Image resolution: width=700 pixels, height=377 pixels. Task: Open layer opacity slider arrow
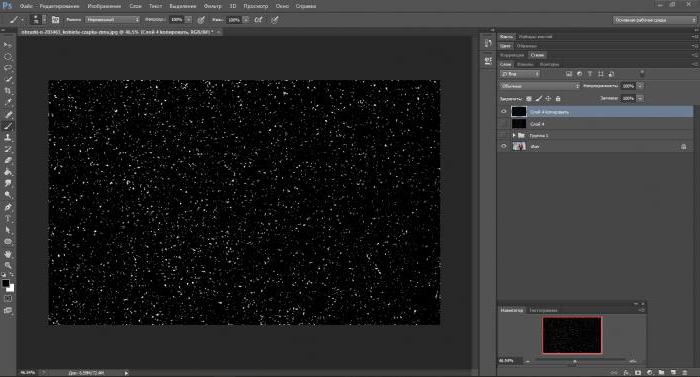pos(641,86)
